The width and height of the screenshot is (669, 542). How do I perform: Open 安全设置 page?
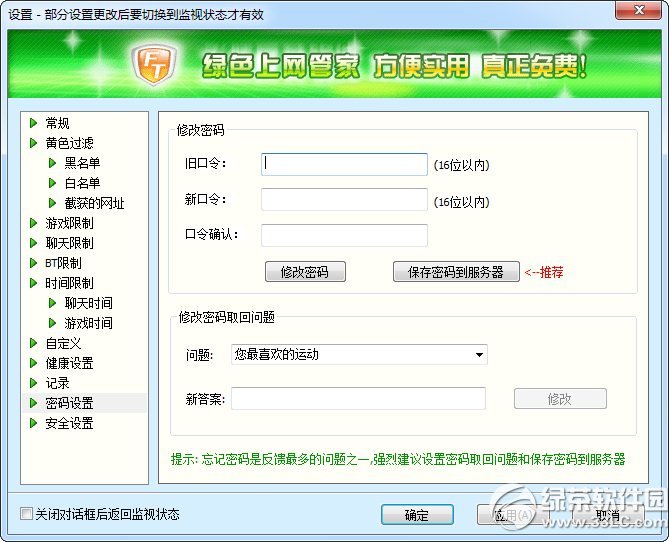pos(69,423)
